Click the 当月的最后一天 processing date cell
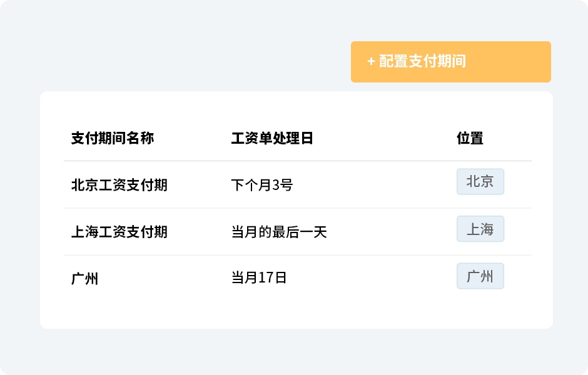This screenshot has height=375, width=588. (x=279, y=232)
